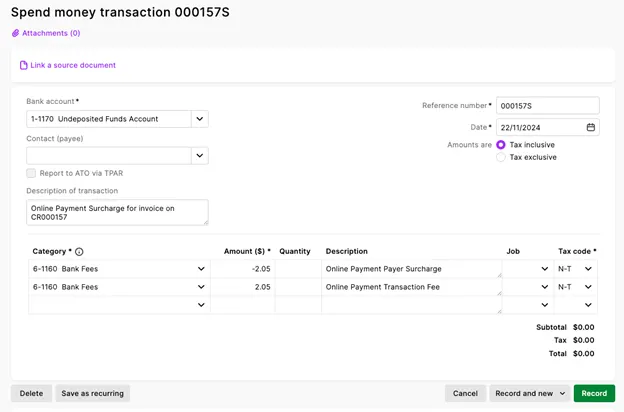Click the Reference number input field

548,106
